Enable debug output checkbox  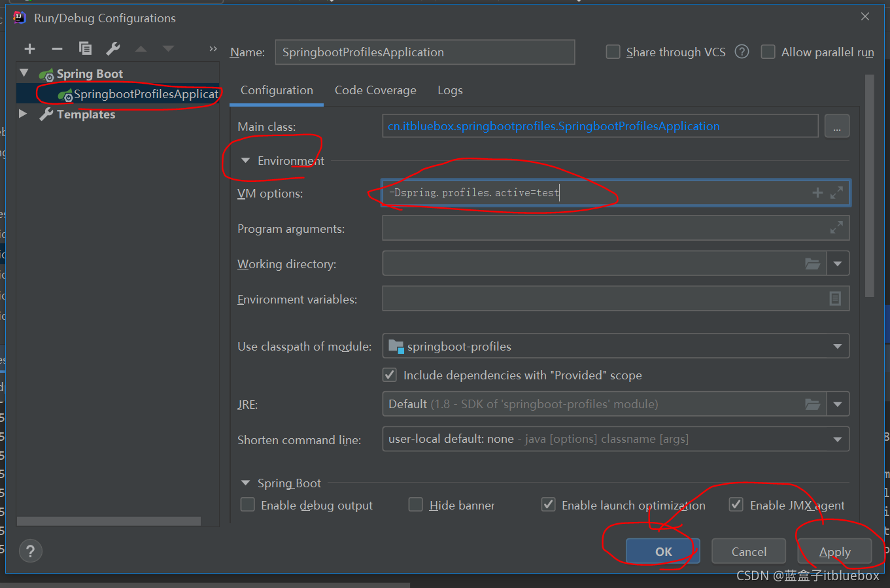tap(248, 504)
